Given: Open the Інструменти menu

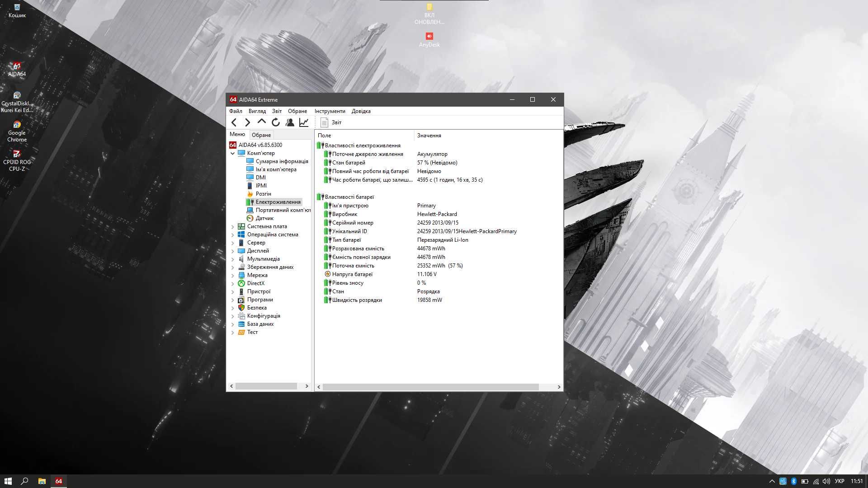Looking at the screenshot, I should (330, 111).
